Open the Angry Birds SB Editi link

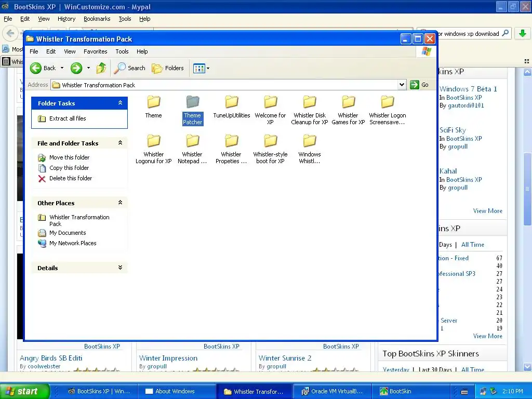pyautogui.click(x=51, y=358)
